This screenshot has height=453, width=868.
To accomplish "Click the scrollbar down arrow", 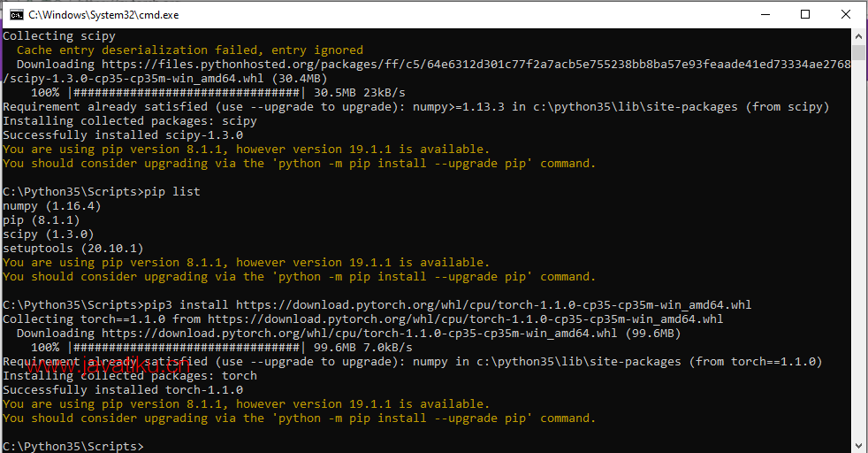I will coord(858,445).
